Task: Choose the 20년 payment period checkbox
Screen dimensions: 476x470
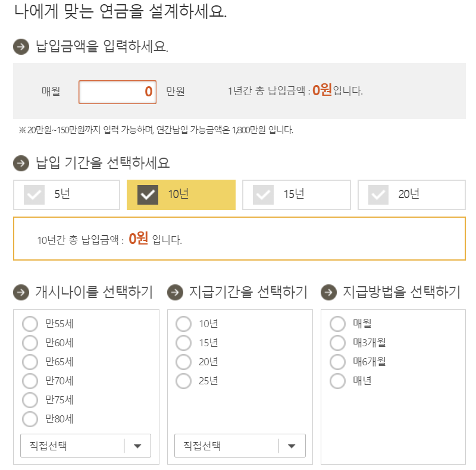Action: 378,195
